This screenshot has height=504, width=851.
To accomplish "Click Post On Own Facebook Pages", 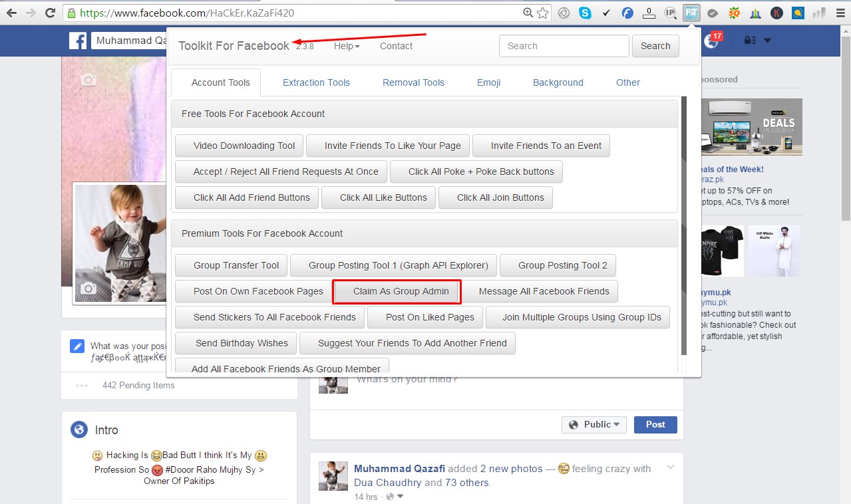I will pos(253,291).
